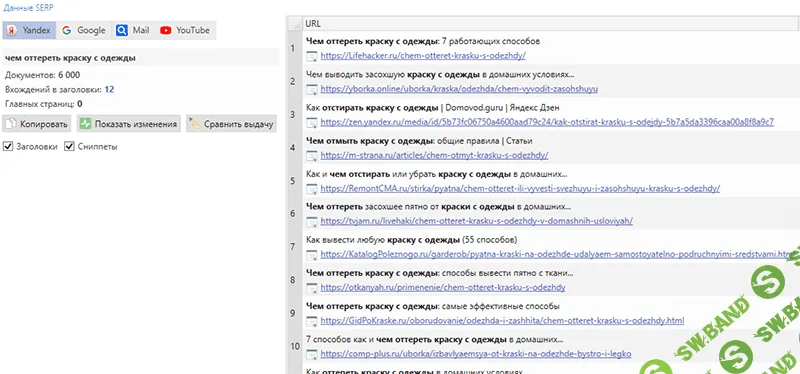Select title 'Чем выводить засохшую краску с одежды'
Image resolution: width=800 pixels, height=374 pixels.
pos(440,74)
